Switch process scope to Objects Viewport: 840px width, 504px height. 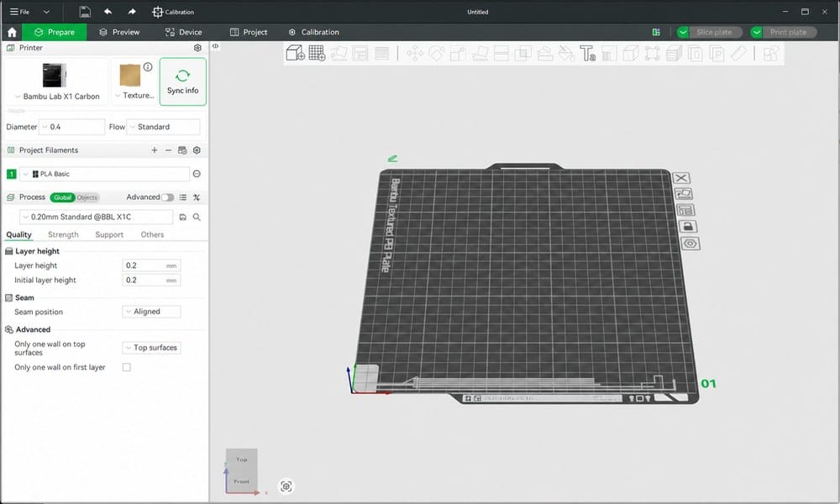pos(87,197)
